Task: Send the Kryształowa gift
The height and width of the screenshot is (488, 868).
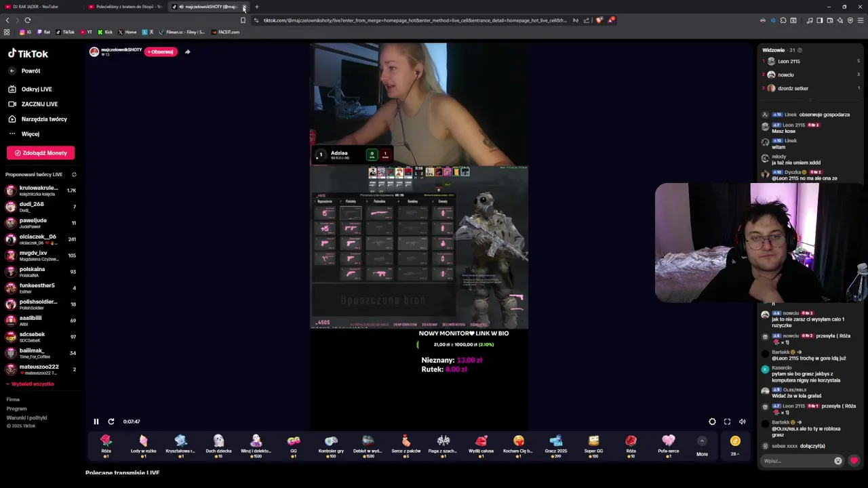Action: (x=180, y=446)
